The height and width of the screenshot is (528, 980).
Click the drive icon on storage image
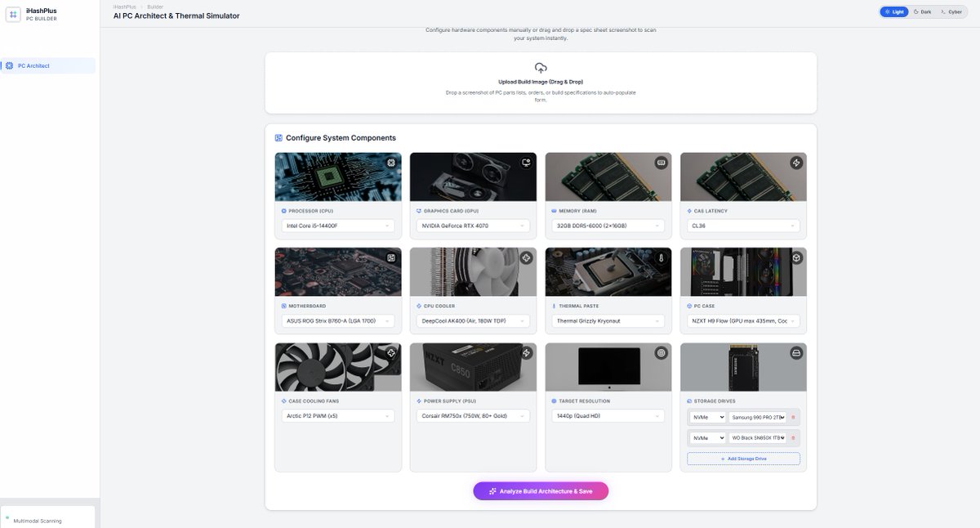pos(796,353)
